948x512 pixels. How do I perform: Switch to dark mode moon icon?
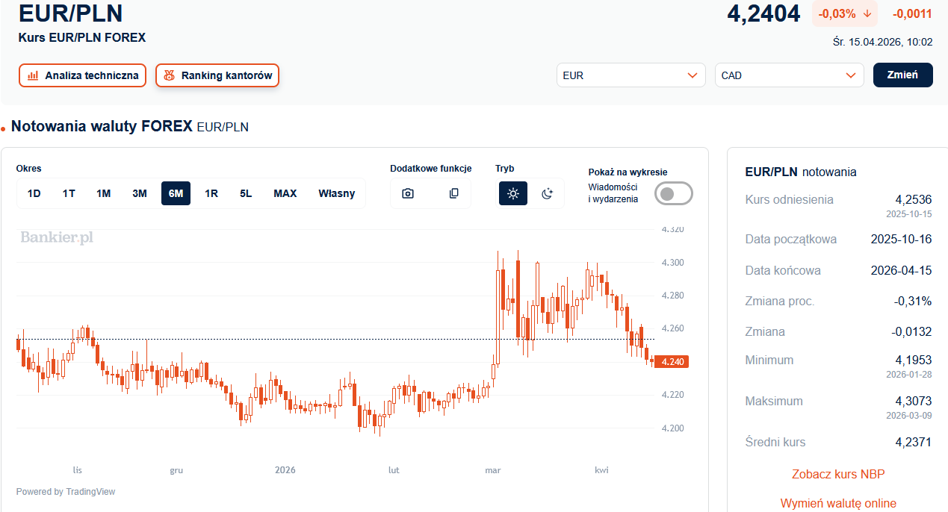(x=547, y=193)
